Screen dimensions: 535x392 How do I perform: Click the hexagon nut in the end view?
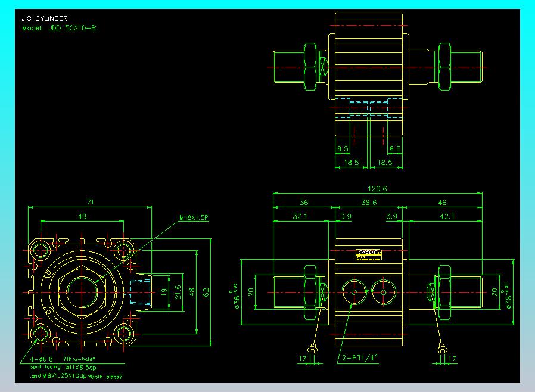(82, 292)
